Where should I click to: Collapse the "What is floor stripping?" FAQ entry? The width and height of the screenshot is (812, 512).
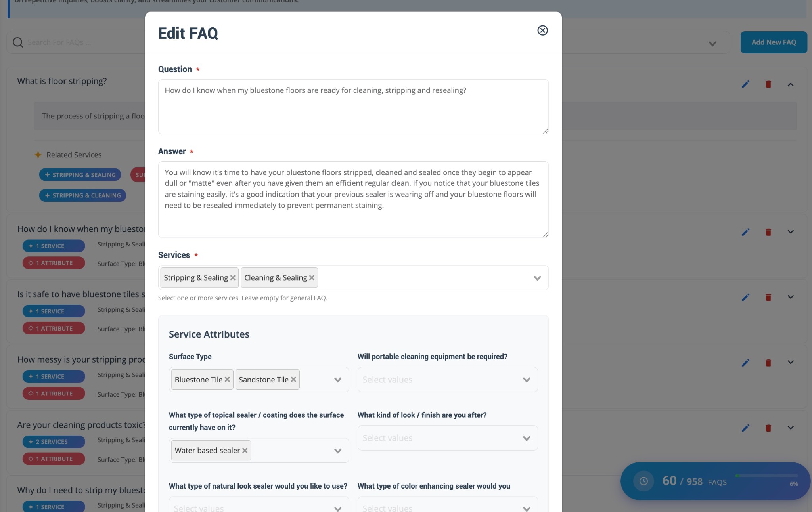(x=791, y=84)
